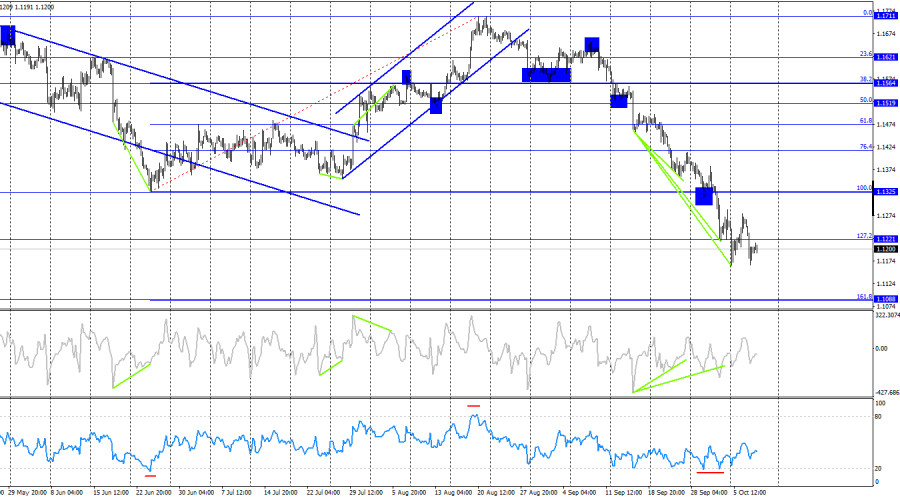Click the 15 Jun 12:00 date label
This screenshot has width=900, height=500.
point(111,493)
